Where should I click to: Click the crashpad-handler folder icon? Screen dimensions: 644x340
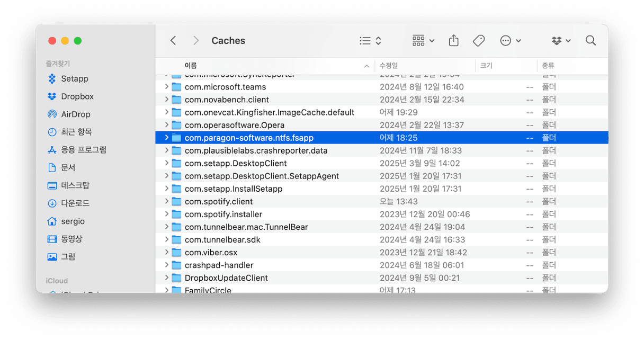click(x=176, y=265)
